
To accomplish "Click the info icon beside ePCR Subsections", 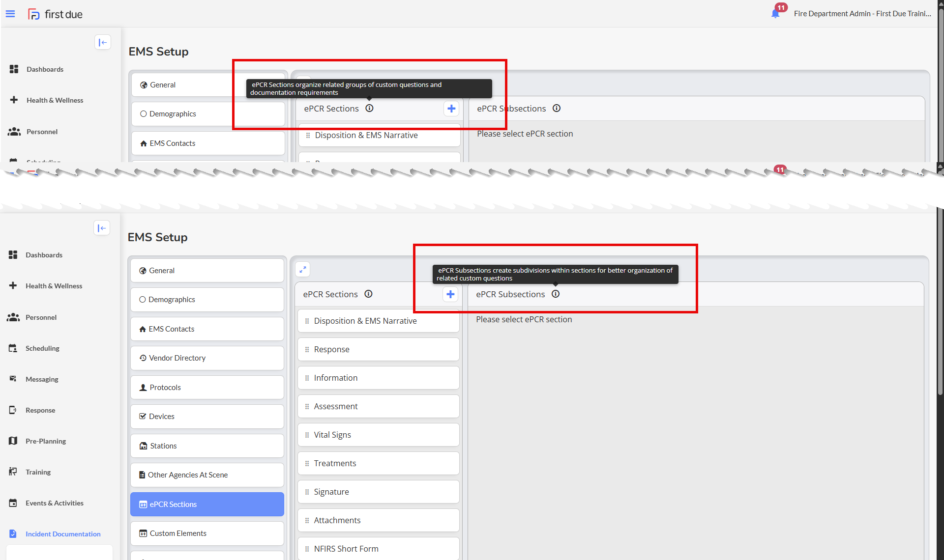I will [x=556, y=294].
